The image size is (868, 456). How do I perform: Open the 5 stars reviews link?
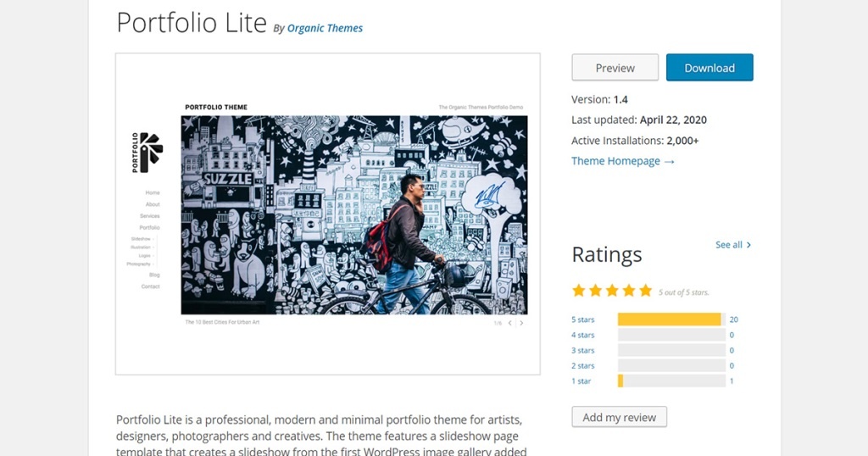click(x=583, y=320)
